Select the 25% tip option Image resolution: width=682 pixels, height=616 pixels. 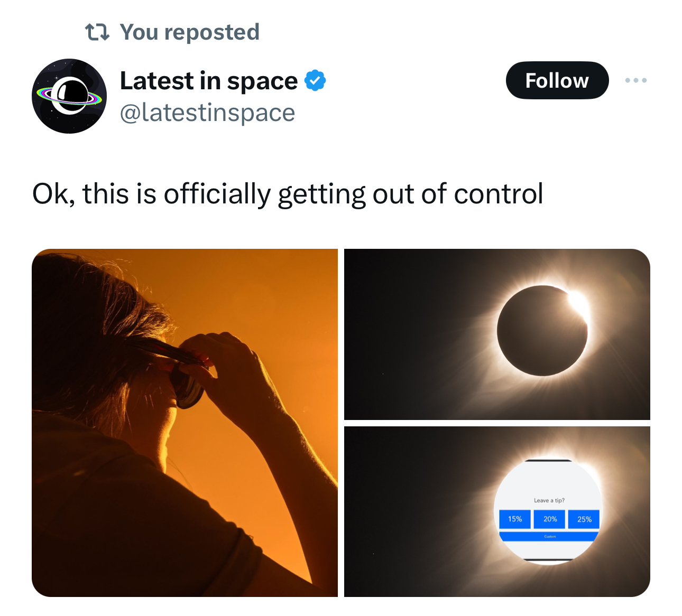click(x=584, y=519)
